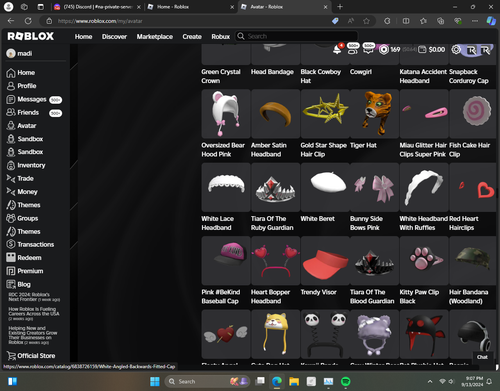This screenshot has height=391, width=500.
Task: Open File Explorer from taskbar
Action: tap(294, 381)
